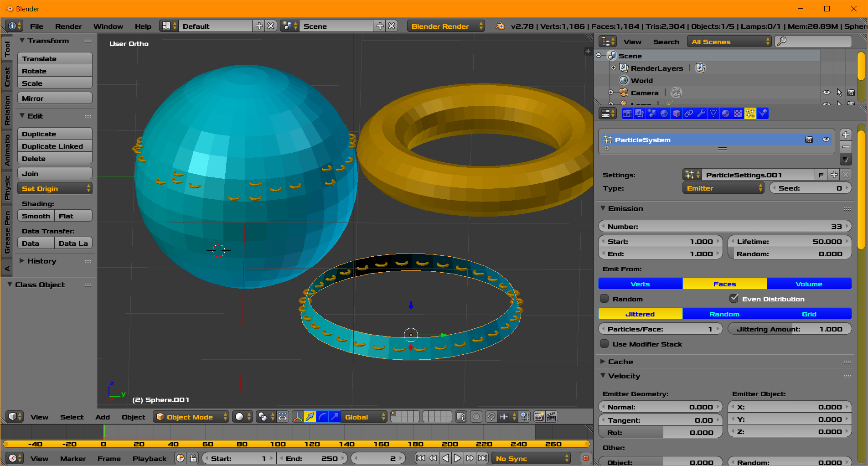Viewport: 868px width, 466px height.
Task: Open the Object Mode dropdown
Action: pyautogui.click(x=191, y=417)
